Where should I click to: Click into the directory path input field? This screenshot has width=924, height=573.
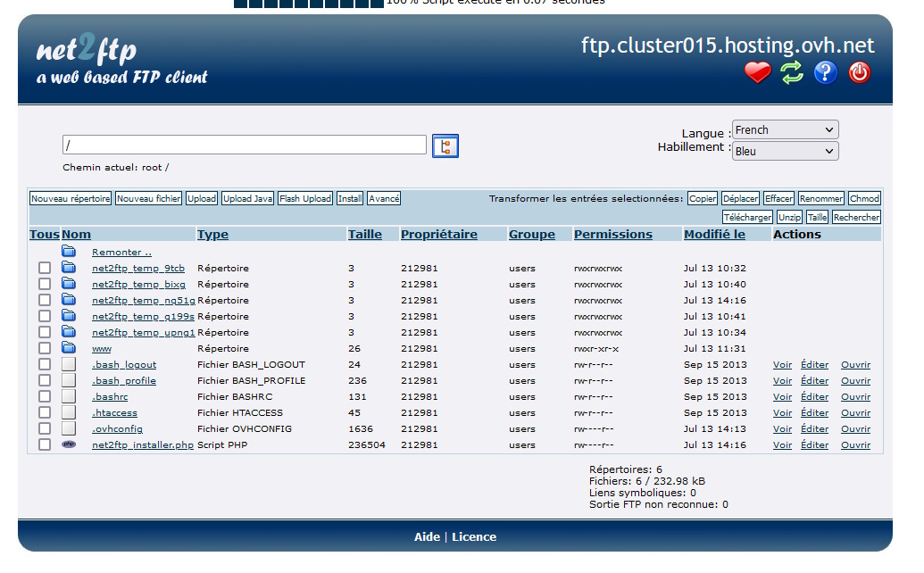pyautogui.click(x=244, y=145)
